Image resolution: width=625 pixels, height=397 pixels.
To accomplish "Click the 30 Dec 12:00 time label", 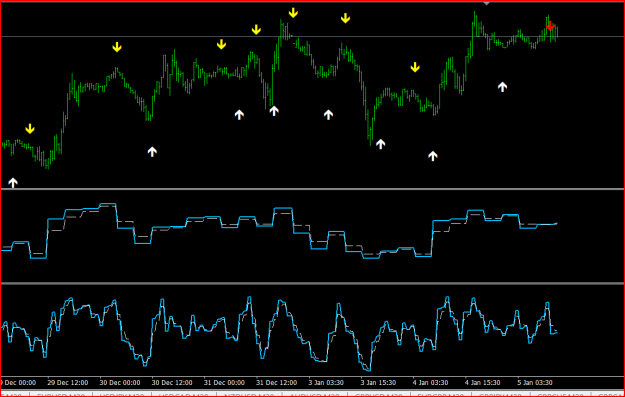I will pos(172,383).
